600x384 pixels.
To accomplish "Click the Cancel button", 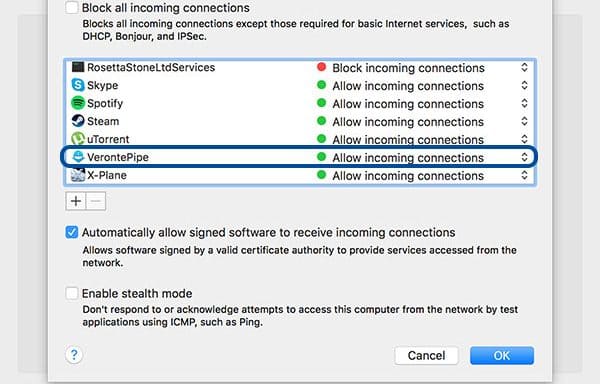I will pos(426,355).
